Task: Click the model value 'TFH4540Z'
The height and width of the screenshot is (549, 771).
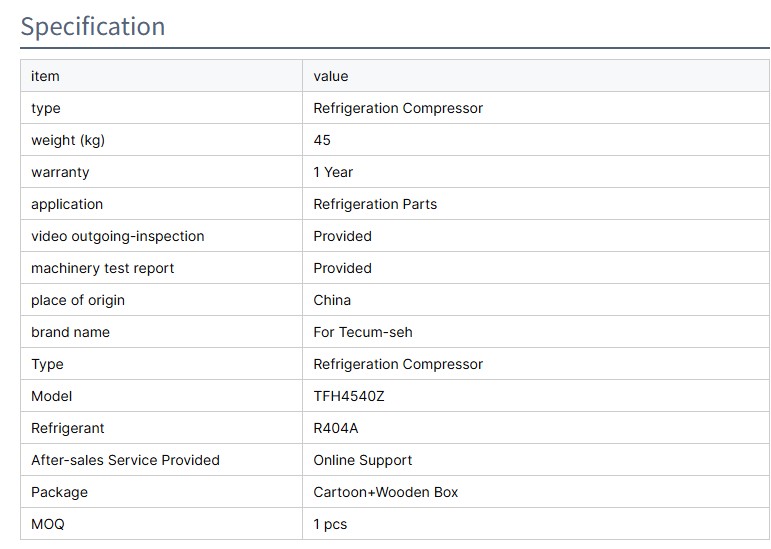Action: coord(349,396)
